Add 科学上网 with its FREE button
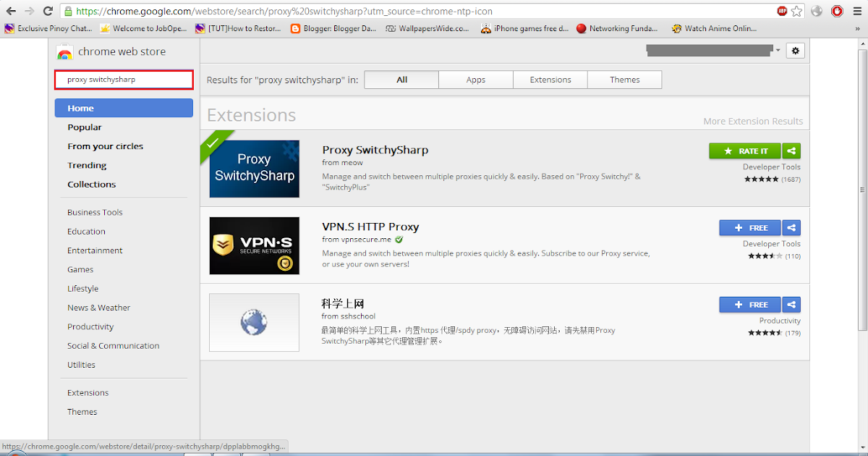The height and width of the screenshot is (456, 868). coord(750,305)
